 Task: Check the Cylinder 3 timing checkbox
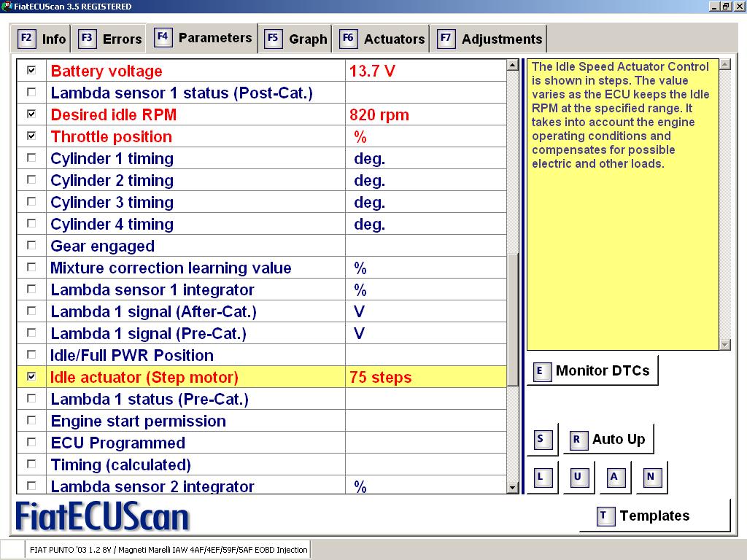click(x=31, y=201)
